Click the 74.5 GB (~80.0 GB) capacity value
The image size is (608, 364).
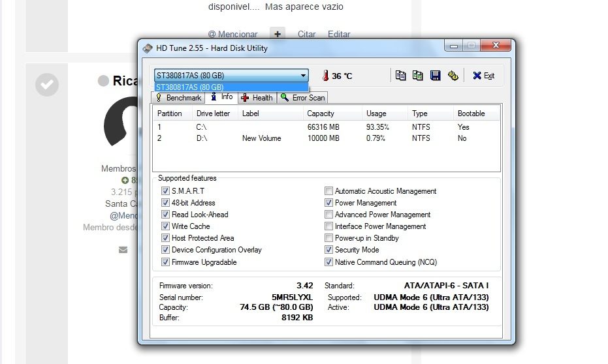276,307
